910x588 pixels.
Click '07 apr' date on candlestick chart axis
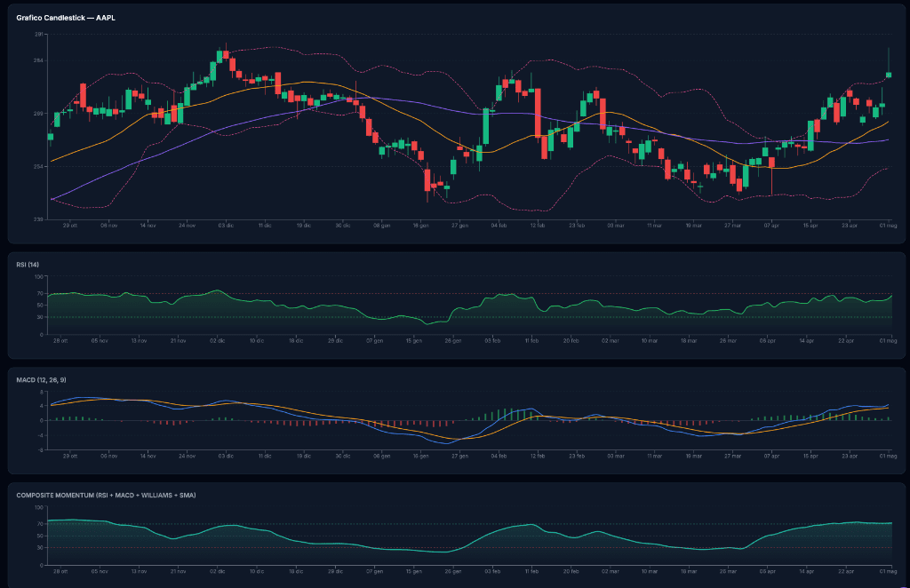[771, 226]
